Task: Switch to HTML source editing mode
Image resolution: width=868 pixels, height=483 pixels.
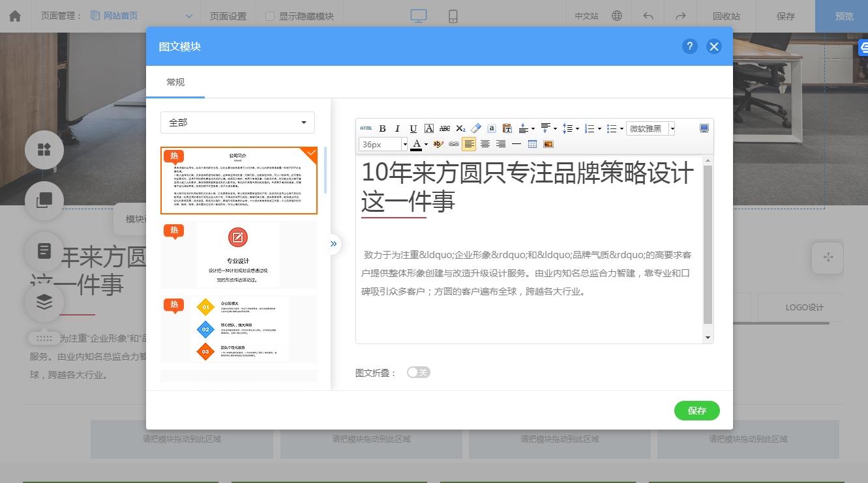Action: (365, 128)
